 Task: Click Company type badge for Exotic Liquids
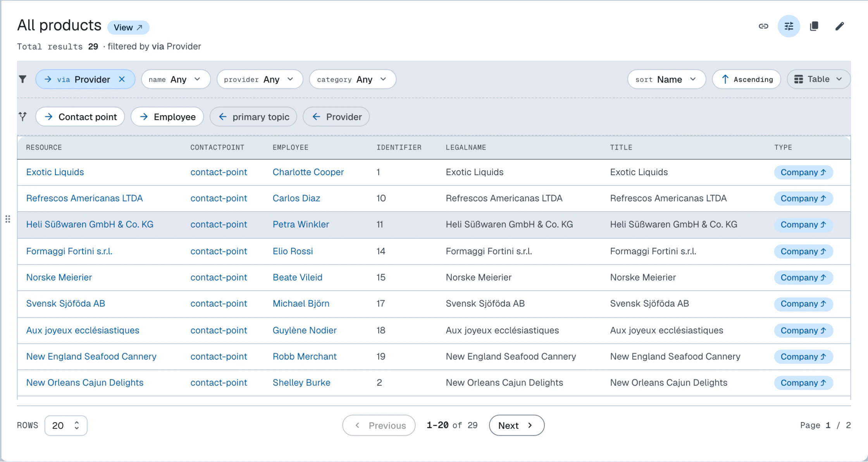(x=803, y=172)
